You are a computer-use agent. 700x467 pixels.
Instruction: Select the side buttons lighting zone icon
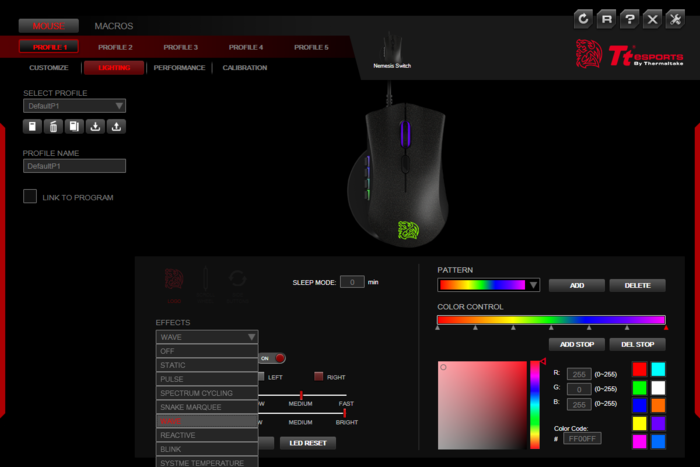[237, 285]
